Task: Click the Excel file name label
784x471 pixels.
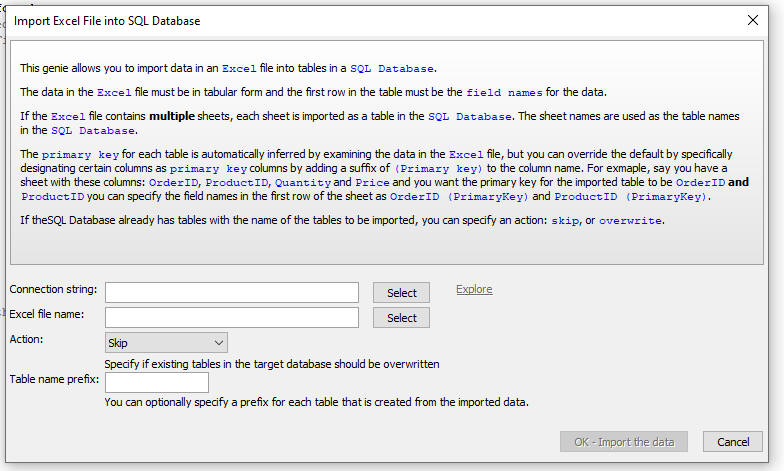Action: tap(46, 314)
